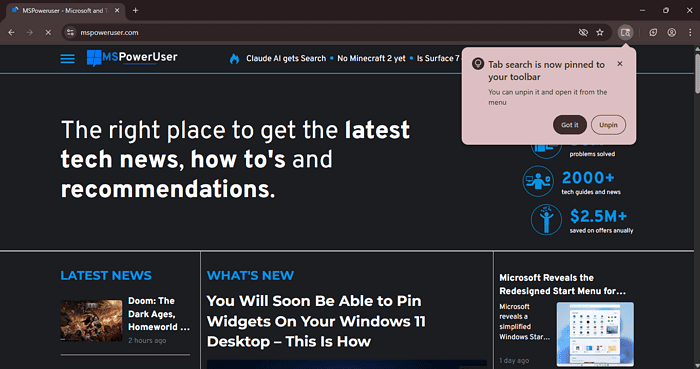Bookmark this page with the star icon

pos(600,33)
